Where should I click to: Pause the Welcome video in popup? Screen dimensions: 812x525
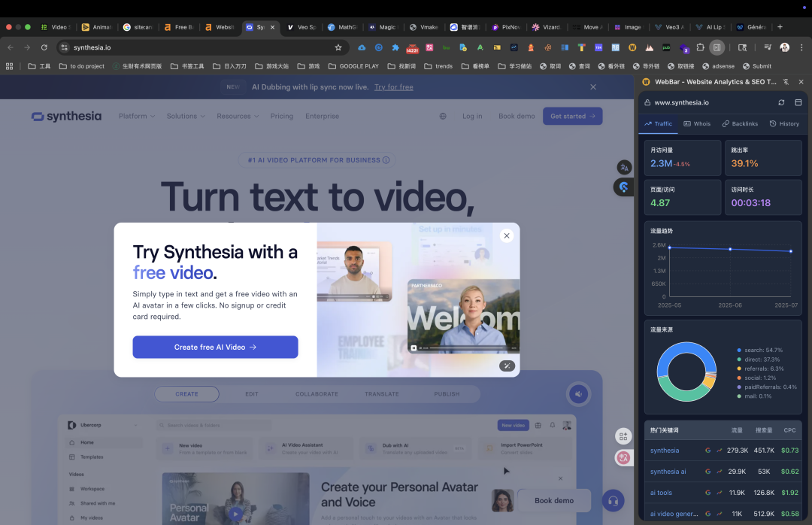click(x=414, y=347)
